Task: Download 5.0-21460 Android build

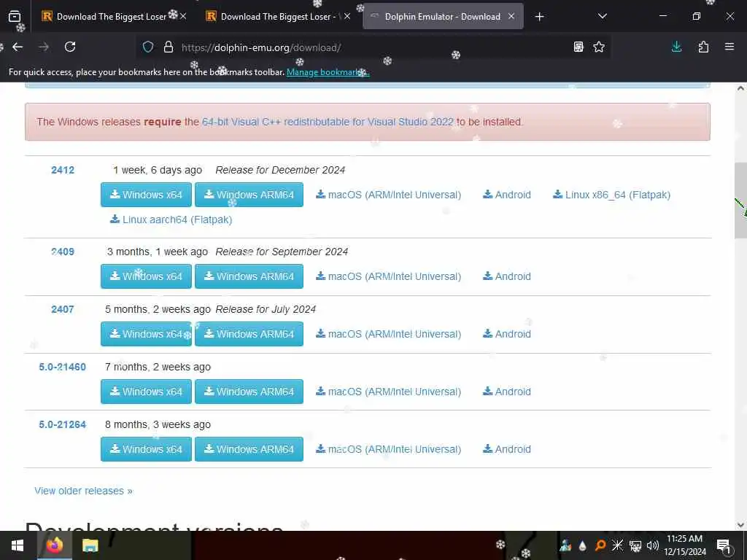Action: (507, 392)
